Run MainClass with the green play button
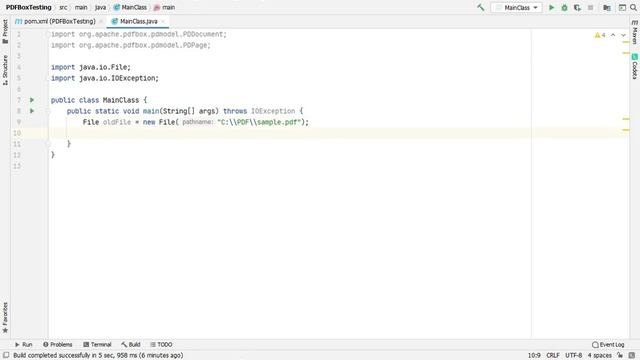Viewport: 640px width, 360px height. [551, 7]
